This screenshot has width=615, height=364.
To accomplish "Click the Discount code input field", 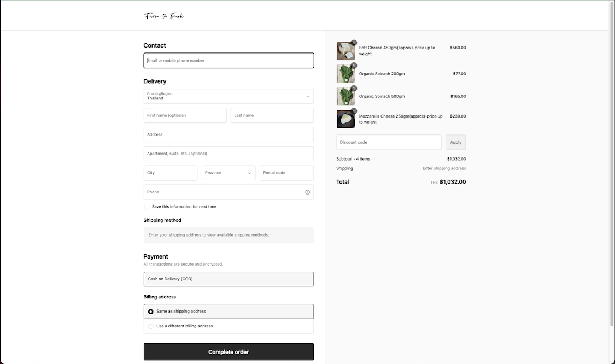I will coord(389,143).
